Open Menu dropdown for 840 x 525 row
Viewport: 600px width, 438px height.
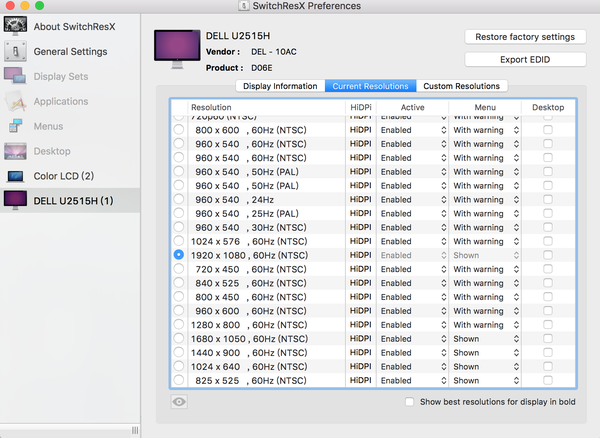(x=486, y=283)
